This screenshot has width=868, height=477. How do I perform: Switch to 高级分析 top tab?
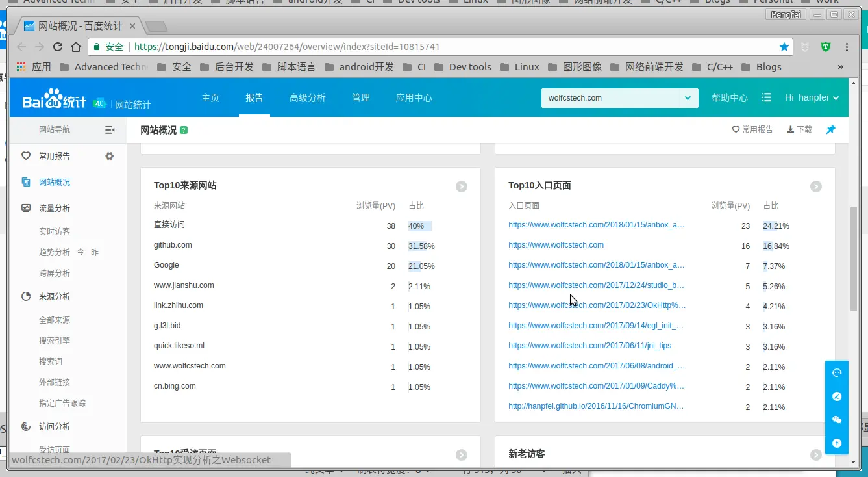pyautogui.click(x=308, y=97)
